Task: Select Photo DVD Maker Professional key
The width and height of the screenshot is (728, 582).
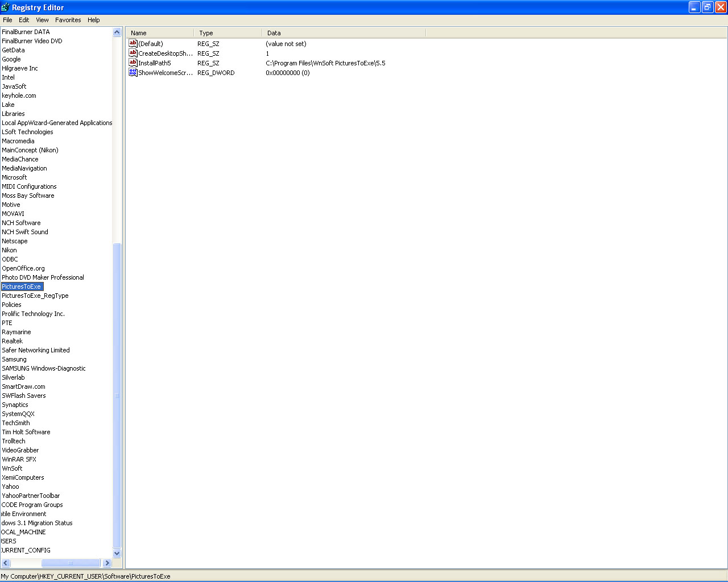Action: click(43, 277)
